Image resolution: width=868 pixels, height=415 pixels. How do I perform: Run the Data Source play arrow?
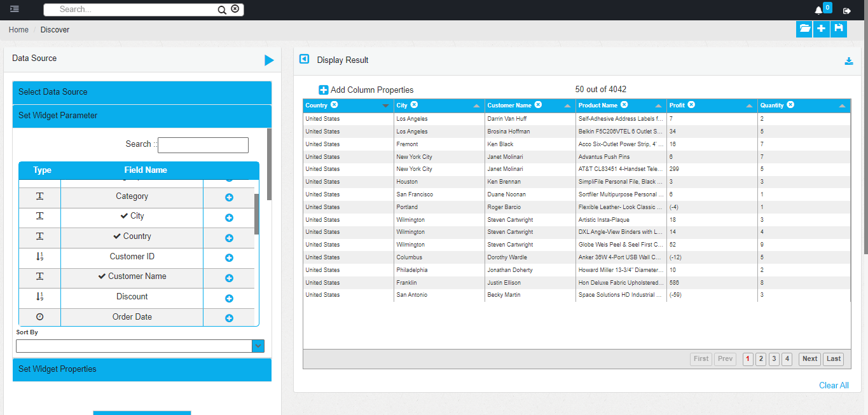coord(269,60)
